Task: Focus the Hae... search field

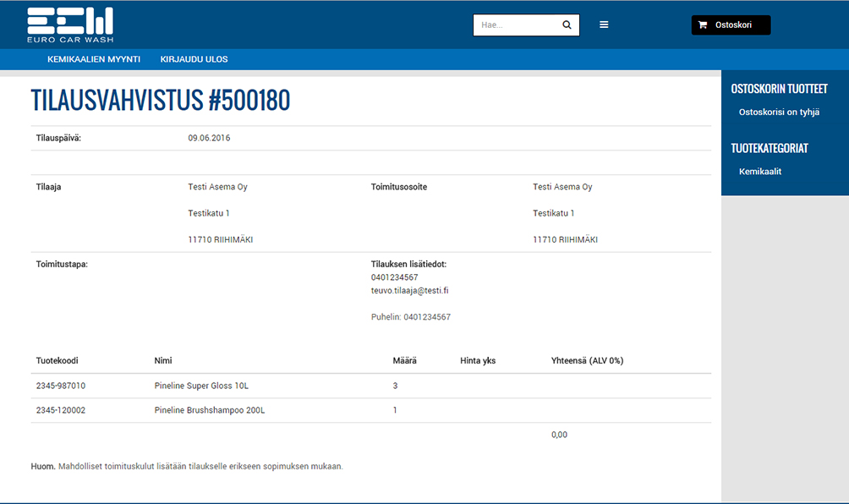Action: pyautogui.click(x=516, y=25)
